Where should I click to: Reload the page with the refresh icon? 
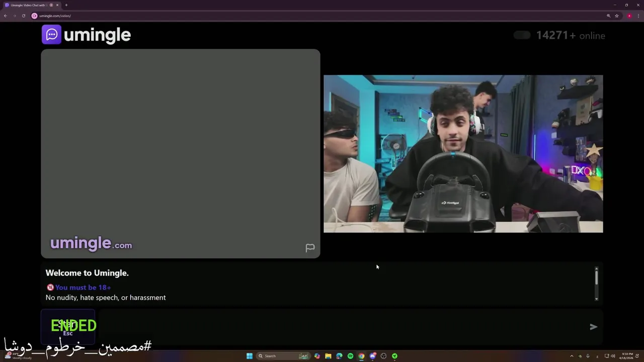coord(24,16)
